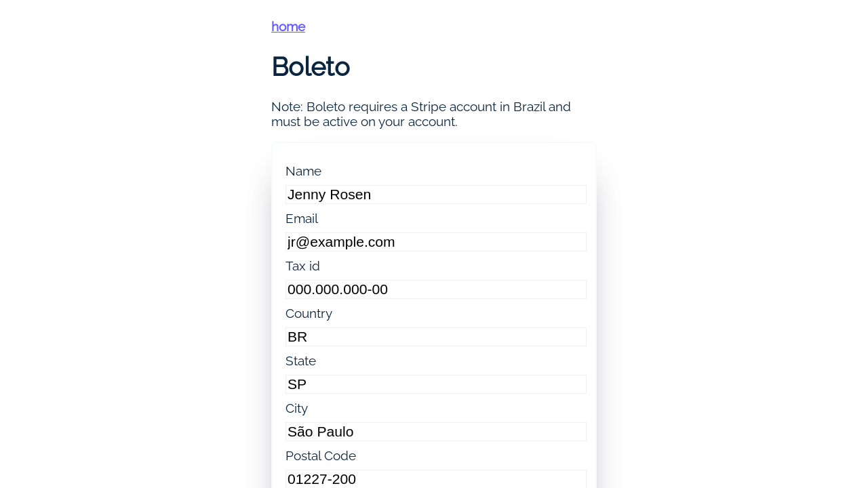
Task: Select the Tax id input field
Action: (x=435, y=289)
